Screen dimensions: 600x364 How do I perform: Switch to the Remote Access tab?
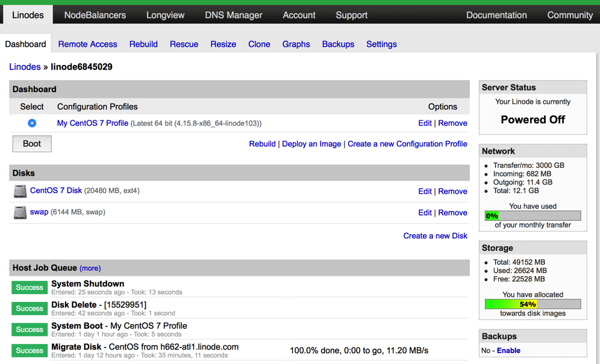click(87, 44)
